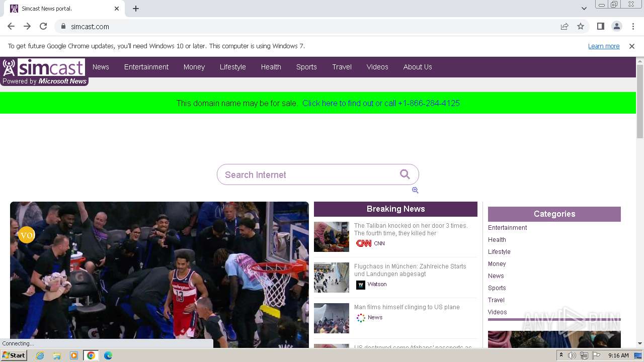
Task: Click the Taliban story thumbnail
Action: tap(331, 237)
